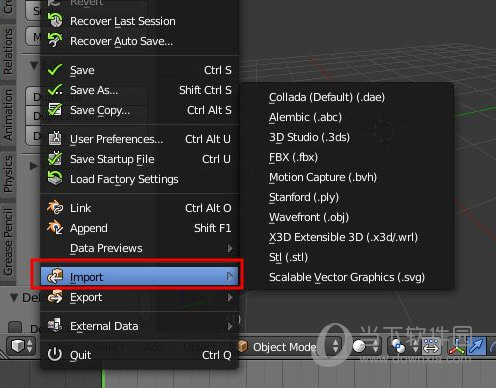Image resolution: width=496 pixels, height=388 pixels.
Task: Click the Append icon
Action: 55,228
